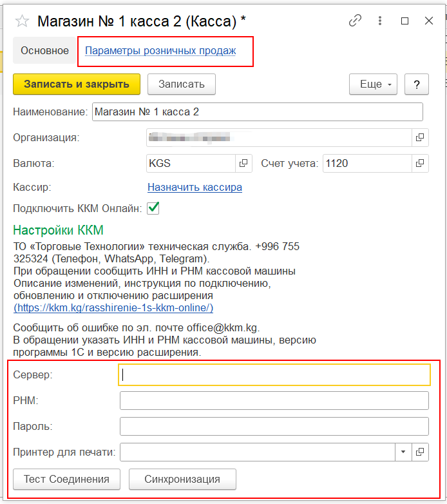This screenshot has width=447, height=504.
Task: Click the get-link chain icon in title bar
Action: [x=355, y=21]
